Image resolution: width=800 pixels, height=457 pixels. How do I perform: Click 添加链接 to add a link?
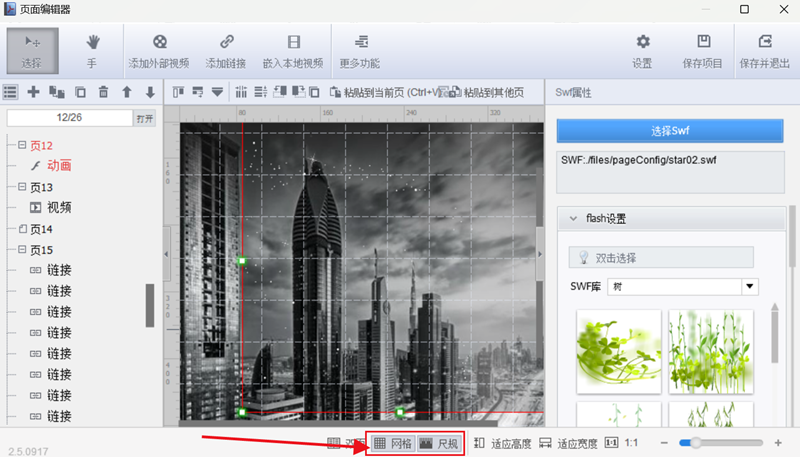[226, 51]
